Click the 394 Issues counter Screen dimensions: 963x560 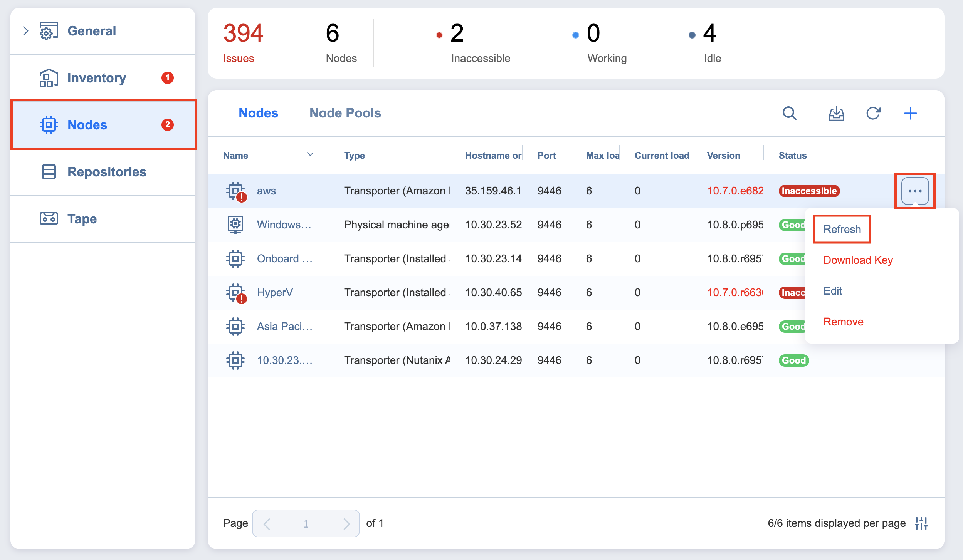coord(243,42)
